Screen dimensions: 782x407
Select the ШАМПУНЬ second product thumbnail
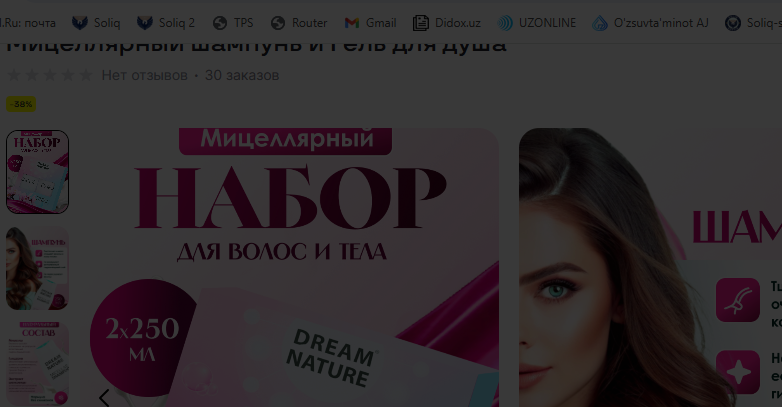(x=37, y=268)
